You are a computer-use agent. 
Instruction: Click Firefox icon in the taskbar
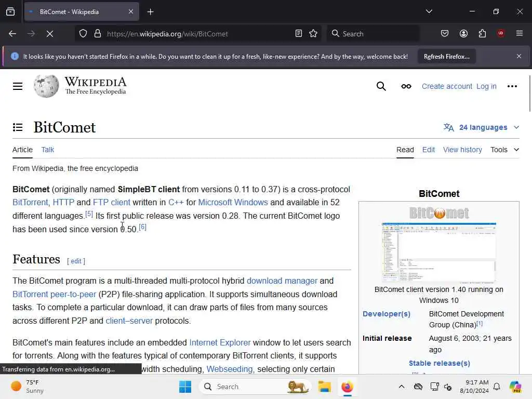347,387
